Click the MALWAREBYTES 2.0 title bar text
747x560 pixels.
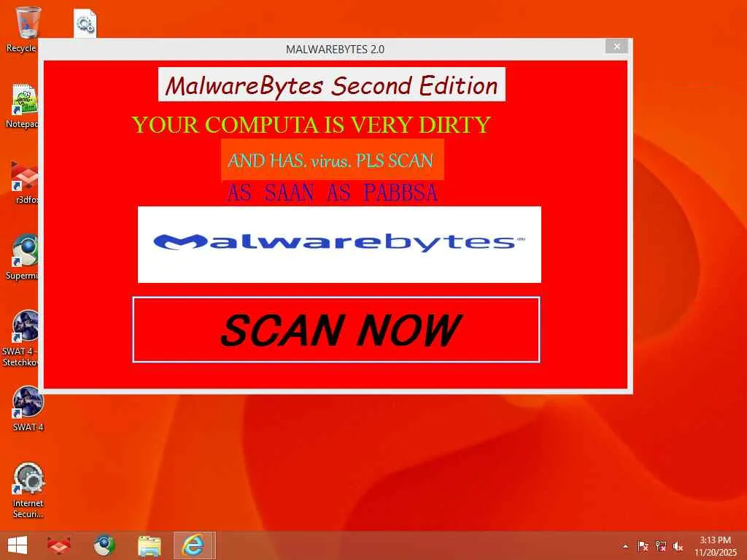point(335,49)
